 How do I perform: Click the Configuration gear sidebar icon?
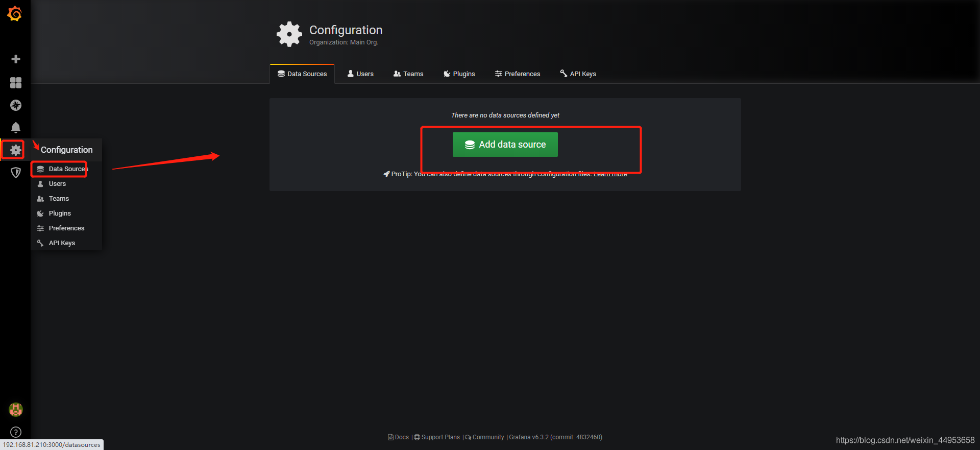16,150
